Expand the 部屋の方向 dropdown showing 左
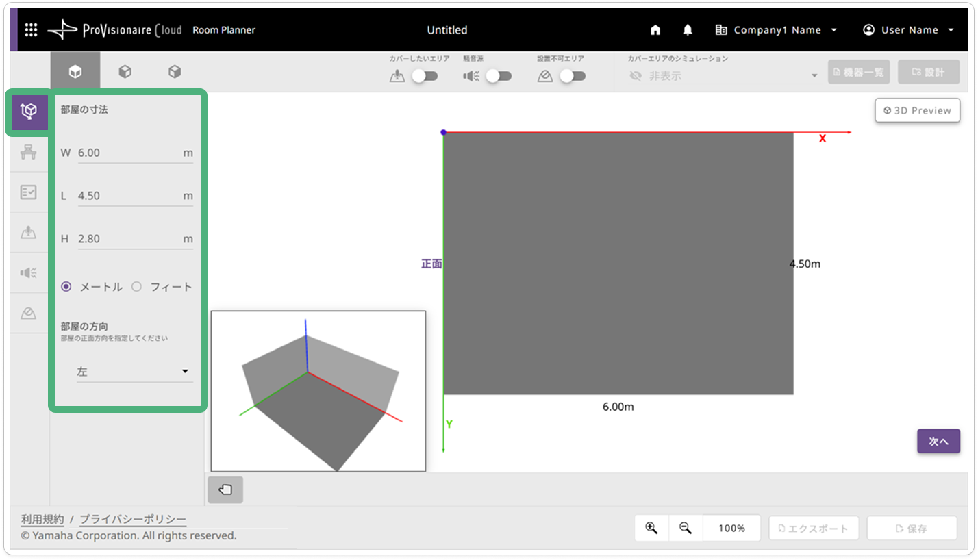Screen dimensions: 978x560 [x=134, y=372]
